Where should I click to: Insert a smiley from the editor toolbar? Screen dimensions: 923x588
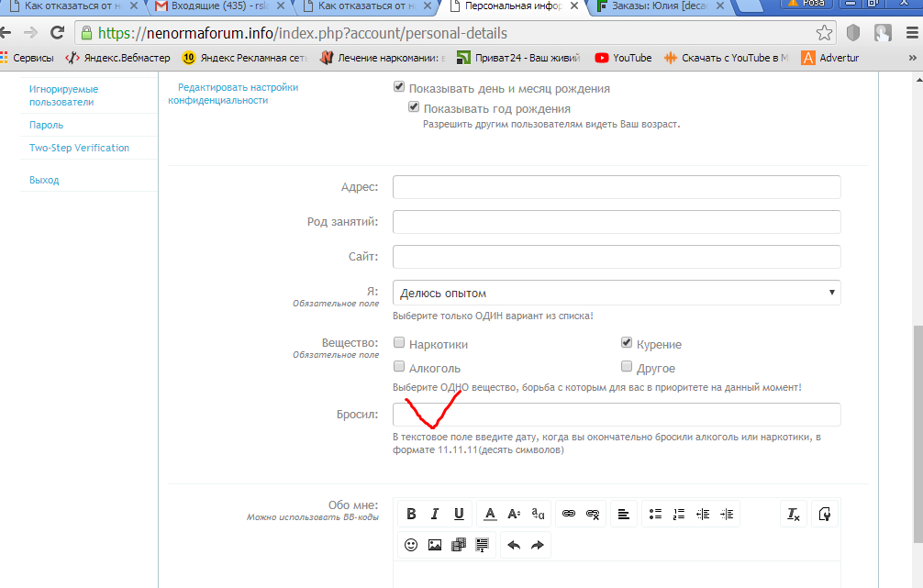click(x=411, y=545)
